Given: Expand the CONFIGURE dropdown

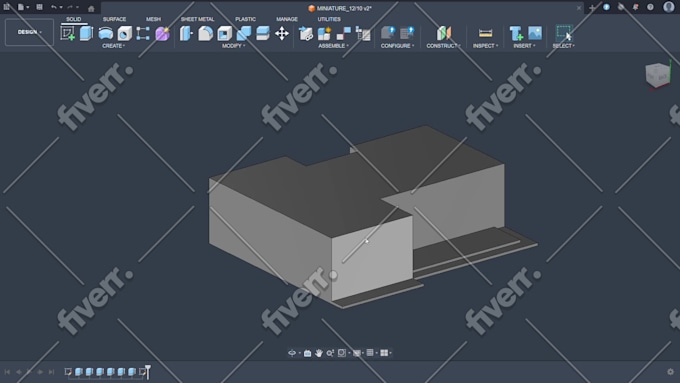Looking at the screenshot, I should 397,46.
